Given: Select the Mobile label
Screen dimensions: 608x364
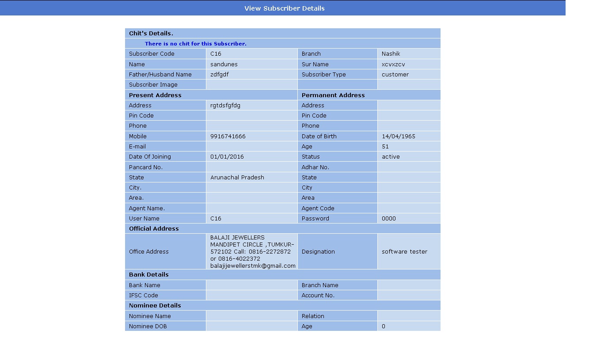Looking at the screenshot, I should point(138,136).
